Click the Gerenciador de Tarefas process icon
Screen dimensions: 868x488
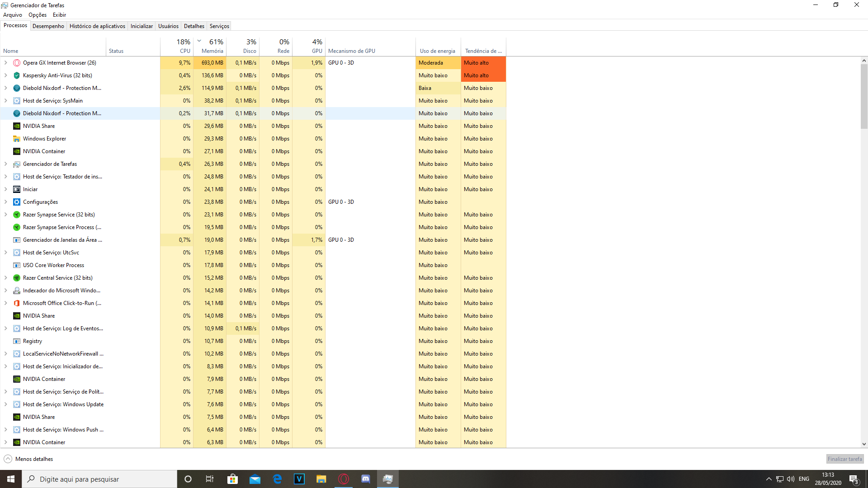[17, 164]
